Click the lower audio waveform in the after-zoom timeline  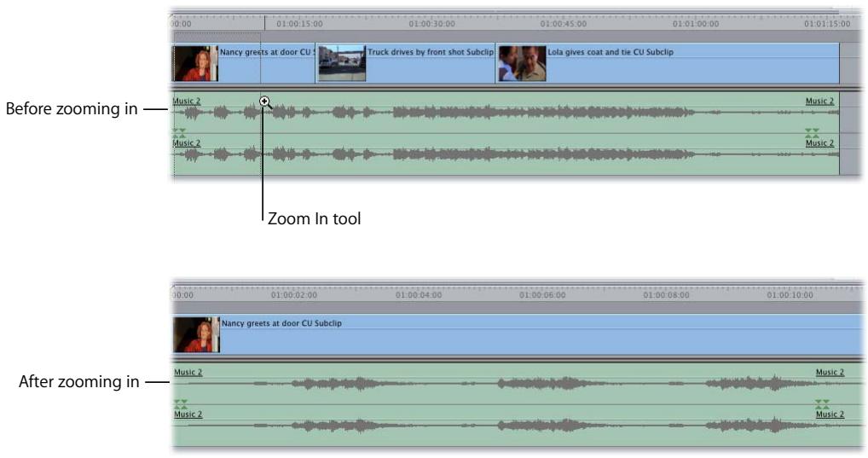pos(518,426)
